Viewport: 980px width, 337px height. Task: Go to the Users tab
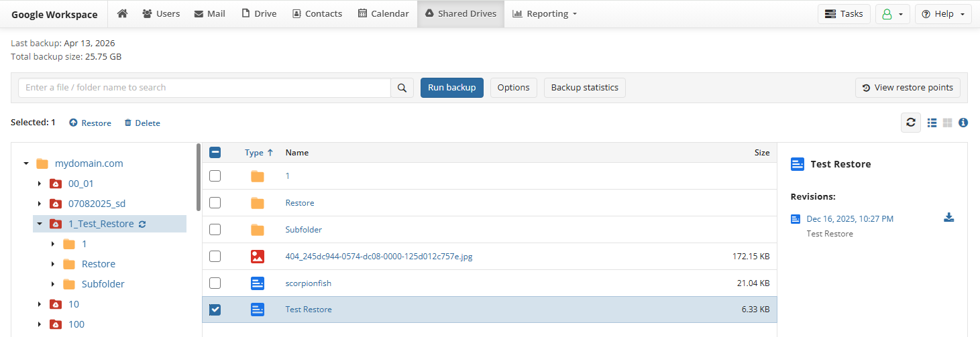pos(161,14)
